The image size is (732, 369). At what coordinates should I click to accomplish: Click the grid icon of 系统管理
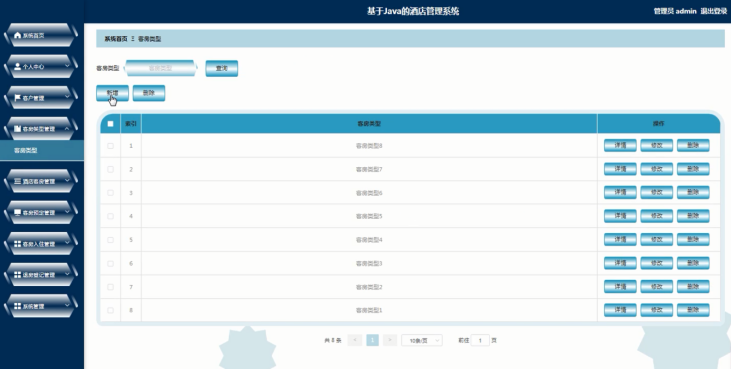(x=18, y=306)
